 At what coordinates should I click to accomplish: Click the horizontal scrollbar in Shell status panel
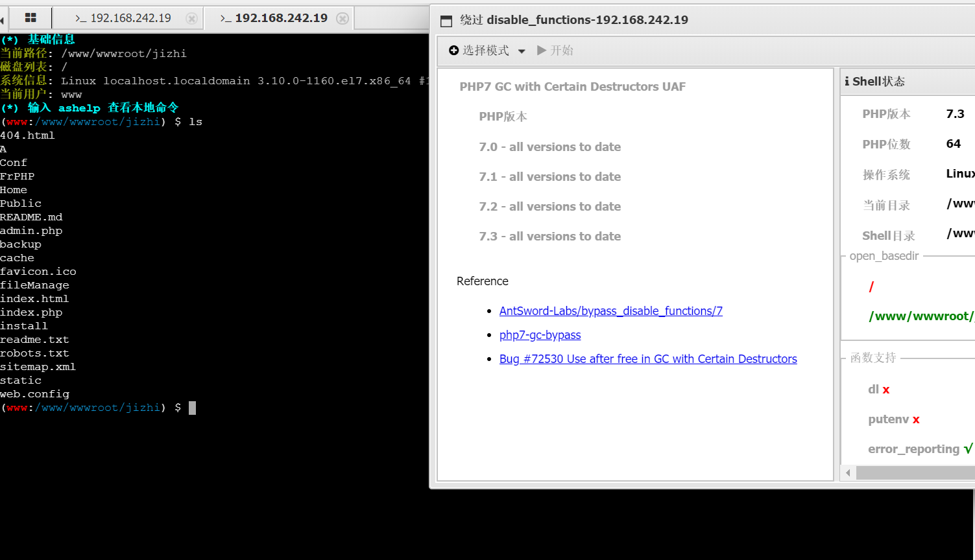915,473
